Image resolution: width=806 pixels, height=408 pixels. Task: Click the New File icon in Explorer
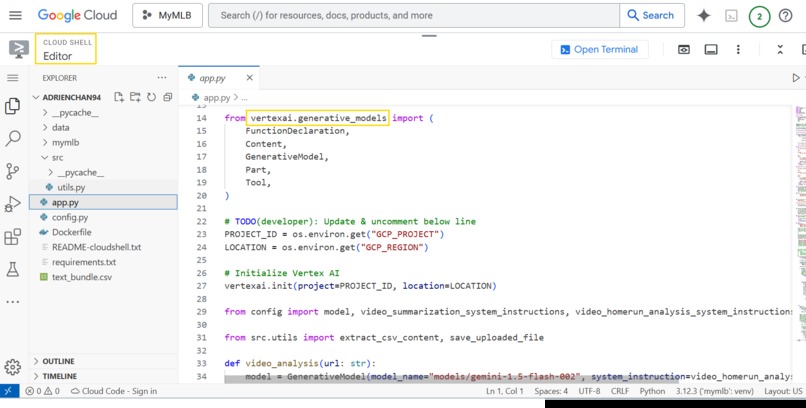(119, 97)
